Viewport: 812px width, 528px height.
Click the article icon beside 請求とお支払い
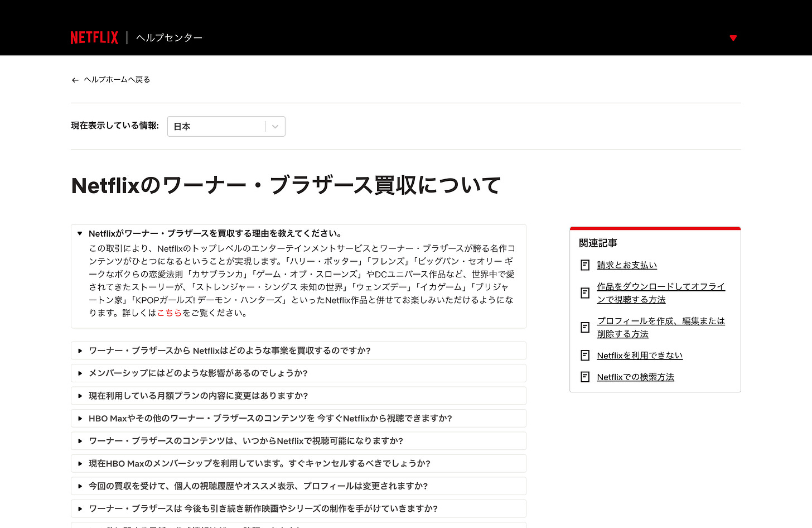pos(584,265)
